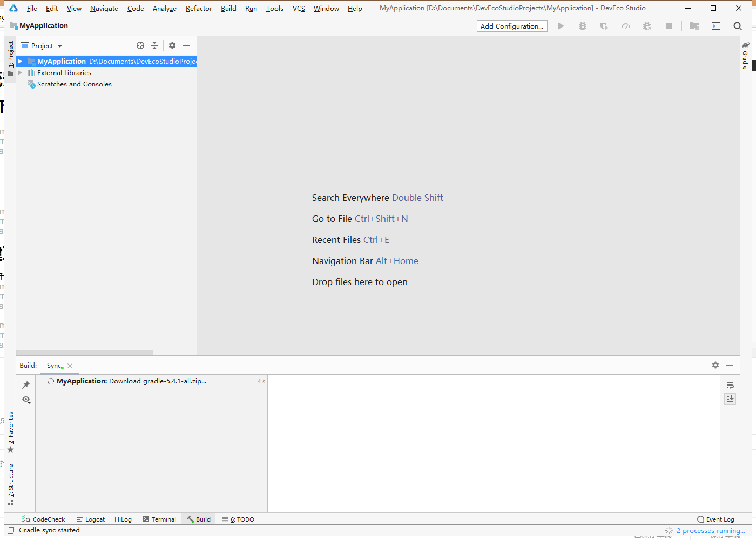Open Project Structure from toolbar icon
This screenshot has width=756, height=540.
tap(694, 26)
